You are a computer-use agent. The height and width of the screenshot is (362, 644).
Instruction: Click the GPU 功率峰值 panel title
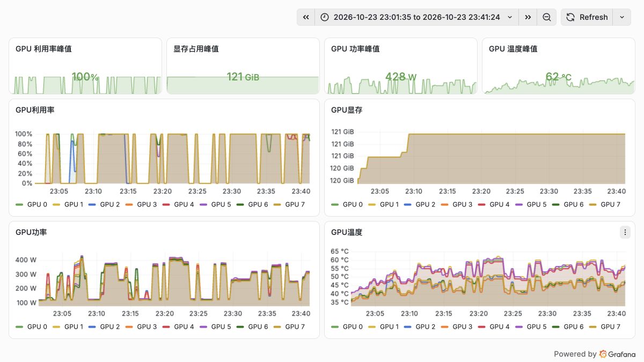[x=355, y=49]
